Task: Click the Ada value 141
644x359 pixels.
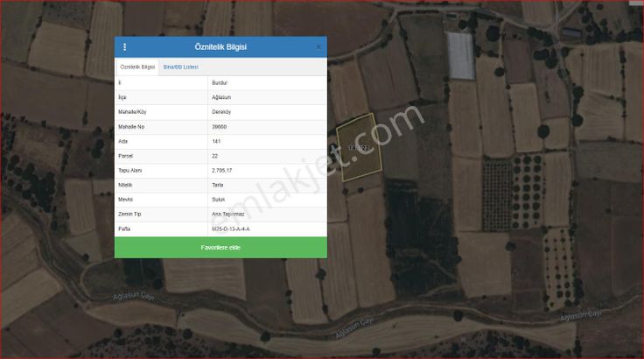Action: (216, 141)
